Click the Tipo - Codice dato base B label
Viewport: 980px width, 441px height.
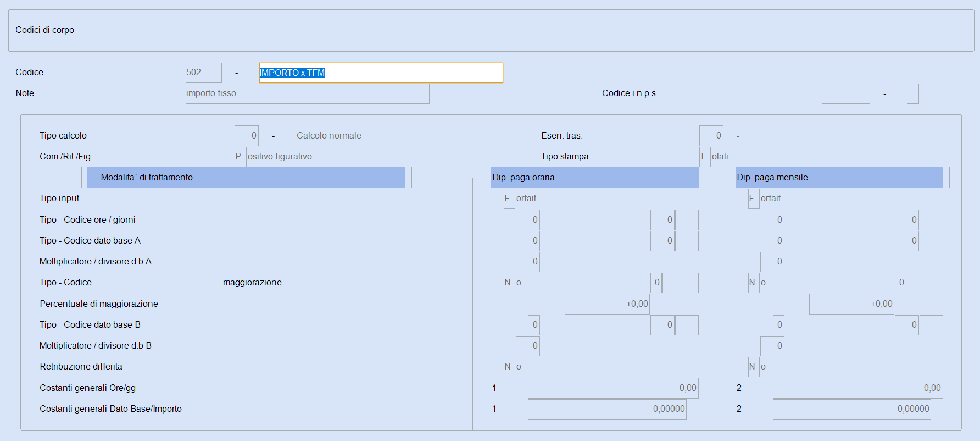pos(90,325)
